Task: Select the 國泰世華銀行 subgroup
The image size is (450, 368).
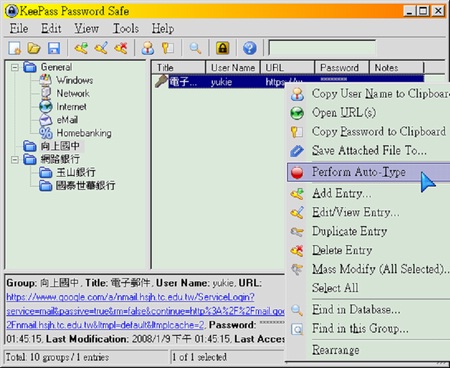Action: pos(85,186)
